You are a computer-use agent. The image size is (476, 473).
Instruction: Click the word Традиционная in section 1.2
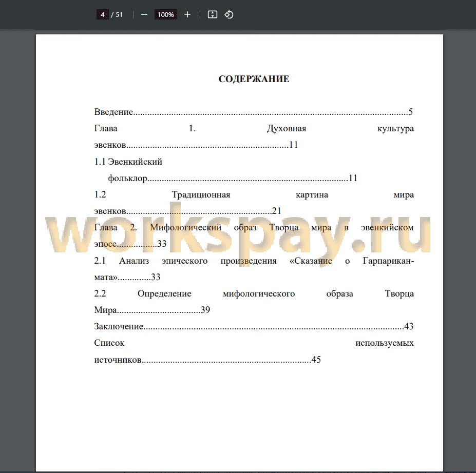(x=201, y=194)
